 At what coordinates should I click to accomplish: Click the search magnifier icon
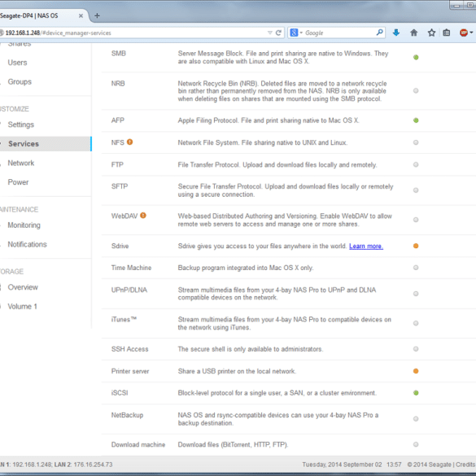(379, 33)
